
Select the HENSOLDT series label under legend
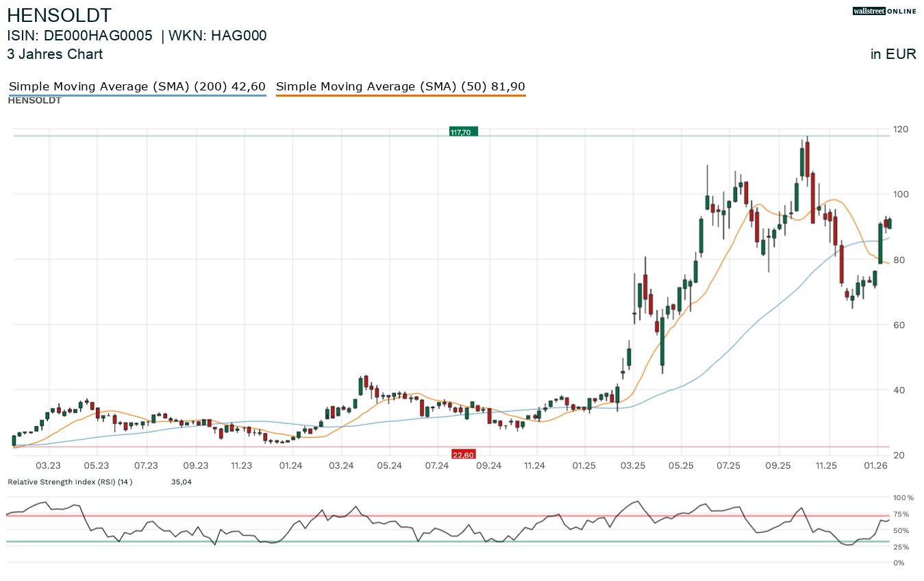pyautogui.click(x=34, y=101)
